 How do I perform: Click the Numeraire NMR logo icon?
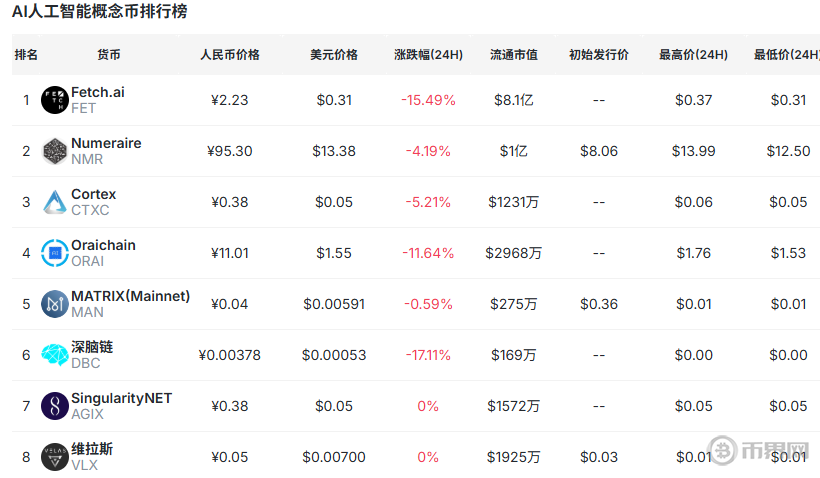coord(55,151)
